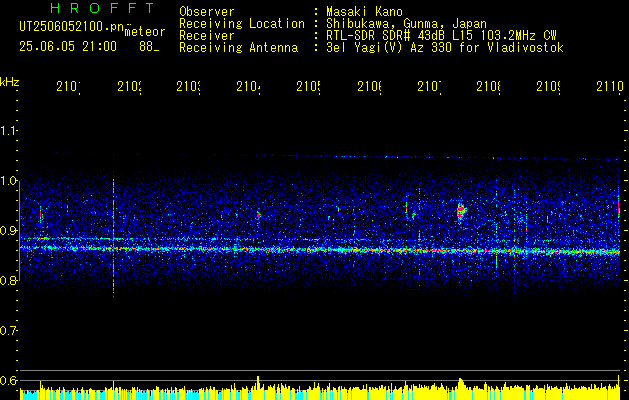
Task: Click the strong red meteor echo after 2107
Action: 461,211
